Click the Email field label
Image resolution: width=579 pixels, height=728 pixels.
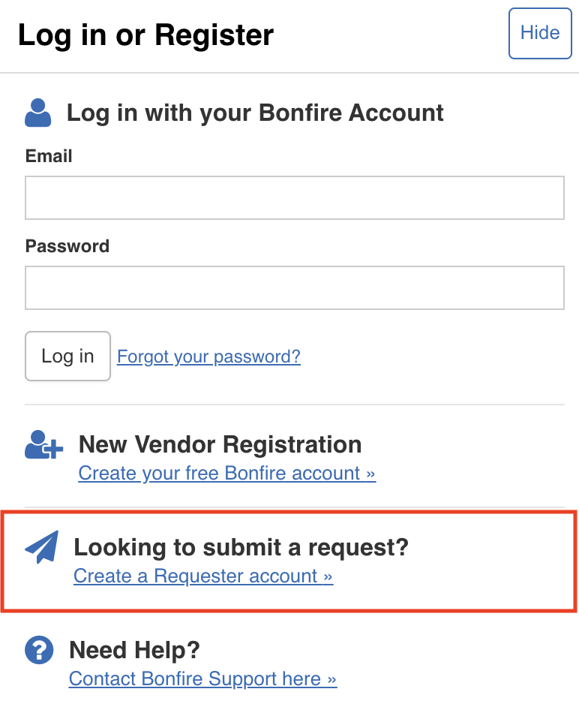click(x=49, y=156)
